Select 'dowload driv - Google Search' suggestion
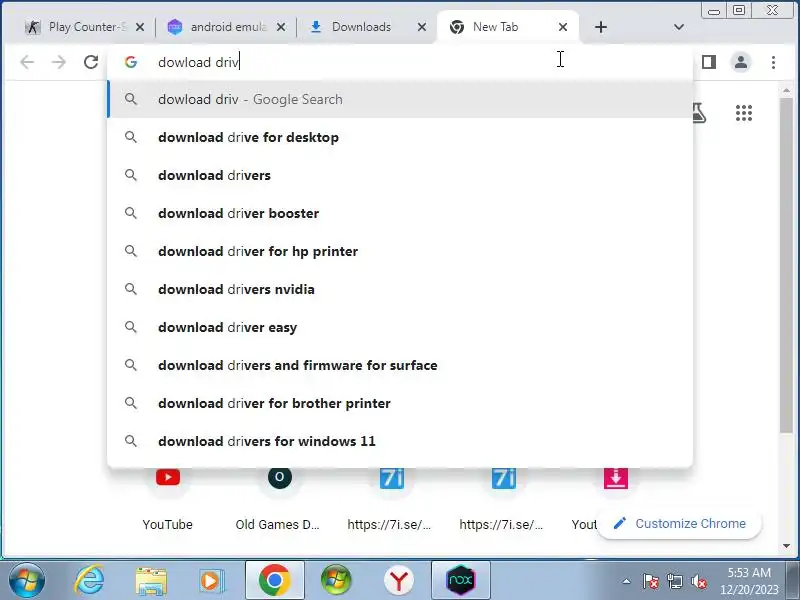 coord(400,99)
